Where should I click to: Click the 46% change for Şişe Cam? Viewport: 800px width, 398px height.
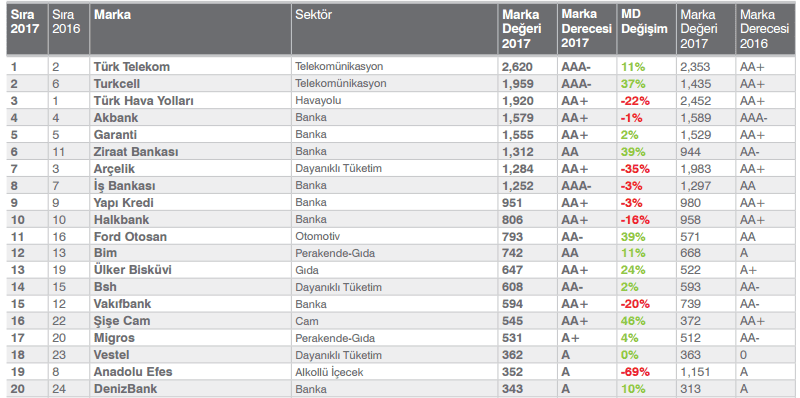pos(633,321)
